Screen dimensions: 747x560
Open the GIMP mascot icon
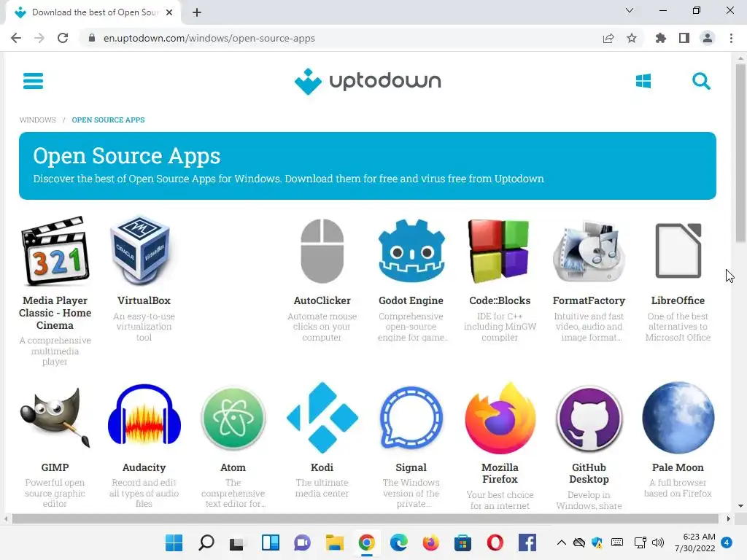click(x=55, y=418)
